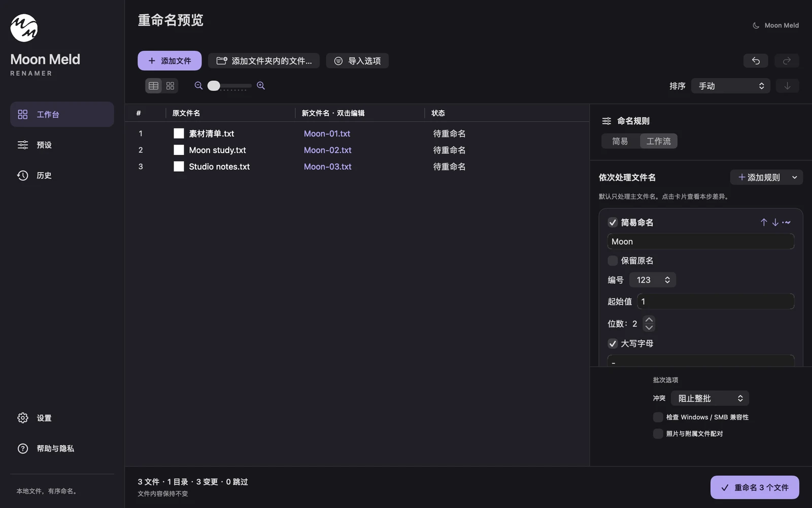Click the Moon name prefix field
This screenshot has height=508, width=812.
tap(701, 242)
